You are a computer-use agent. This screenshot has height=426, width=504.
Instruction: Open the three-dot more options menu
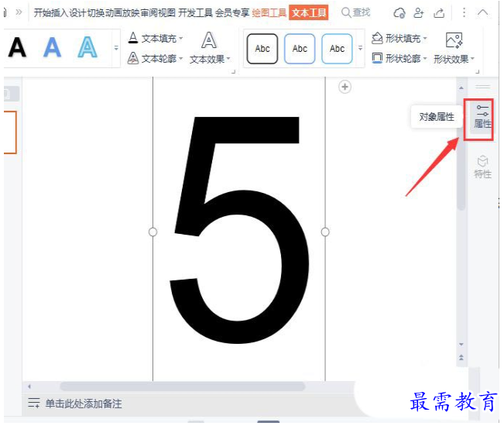464,13
